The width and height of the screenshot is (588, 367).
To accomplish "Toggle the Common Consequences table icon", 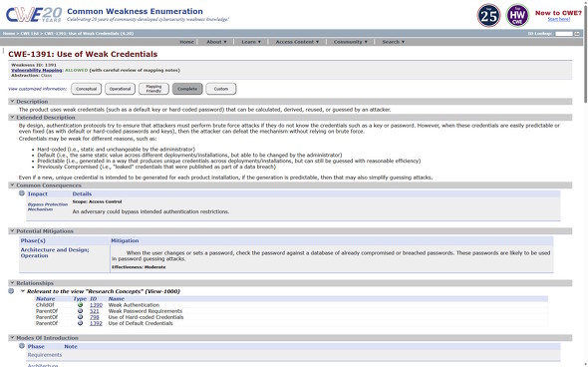I will [x=22, y=193].
